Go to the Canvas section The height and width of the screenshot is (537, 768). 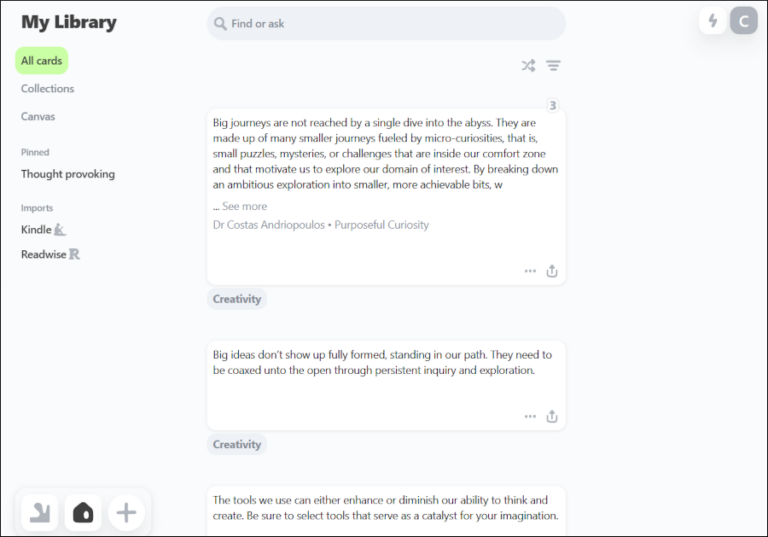[x=38, y=117]
